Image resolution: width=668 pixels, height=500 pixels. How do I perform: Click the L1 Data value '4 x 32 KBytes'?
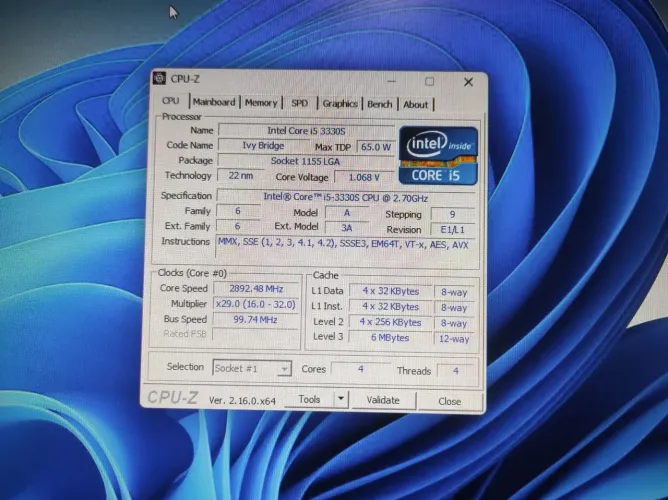(x=391, y=291)
